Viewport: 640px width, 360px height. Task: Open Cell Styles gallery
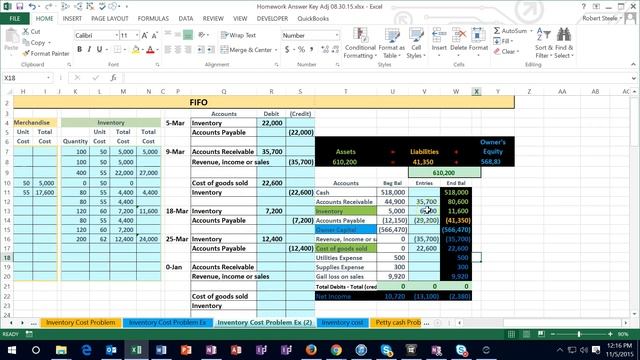point(416,43)
